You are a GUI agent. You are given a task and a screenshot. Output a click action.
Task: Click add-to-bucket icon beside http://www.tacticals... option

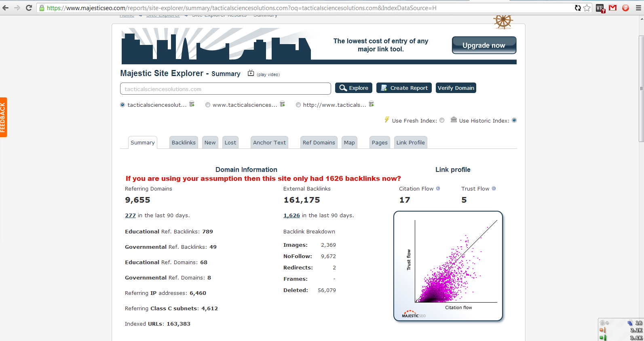371,104
